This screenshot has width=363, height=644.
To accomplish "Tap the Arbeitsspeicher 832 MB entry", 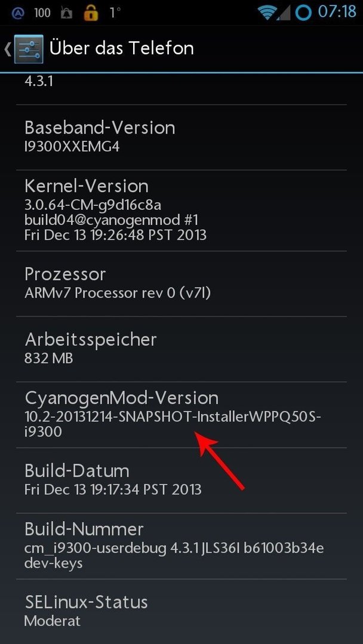I will pos(181,349).
